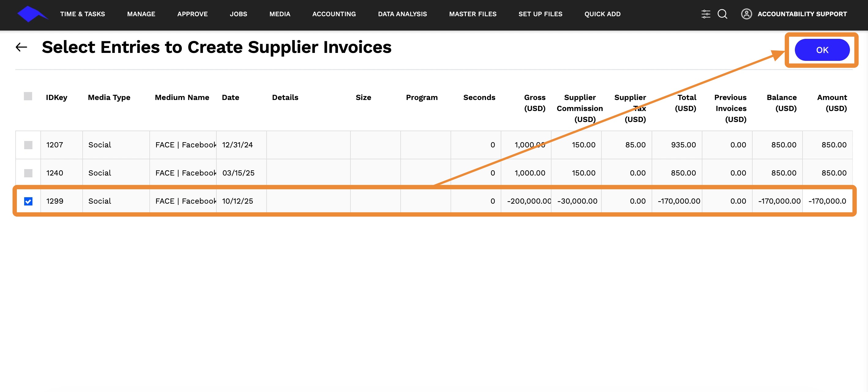Click the Accountability Support account link

click(x=802, y=14)
